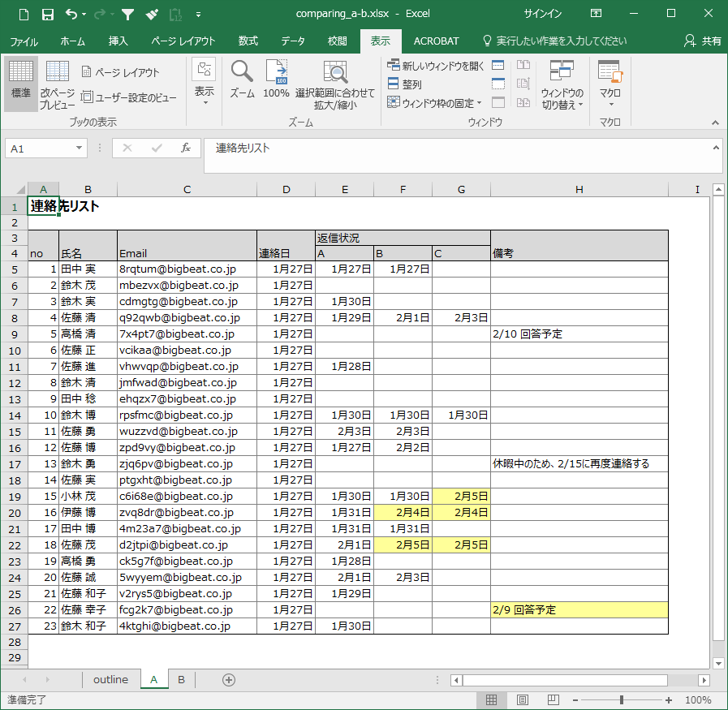Select Page Break Preview in the status bar

tap(553, 699)
